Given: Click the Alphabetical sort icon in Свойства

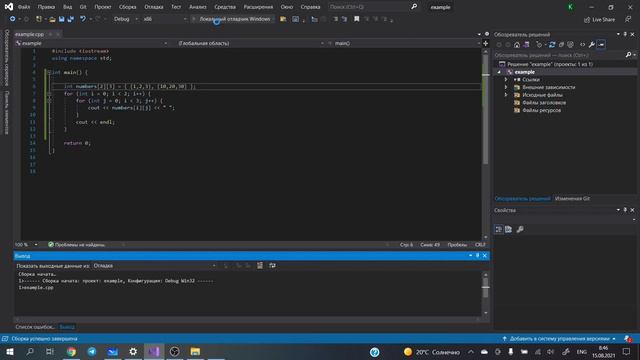Looking at the screenshot, I should pos(509,229).
